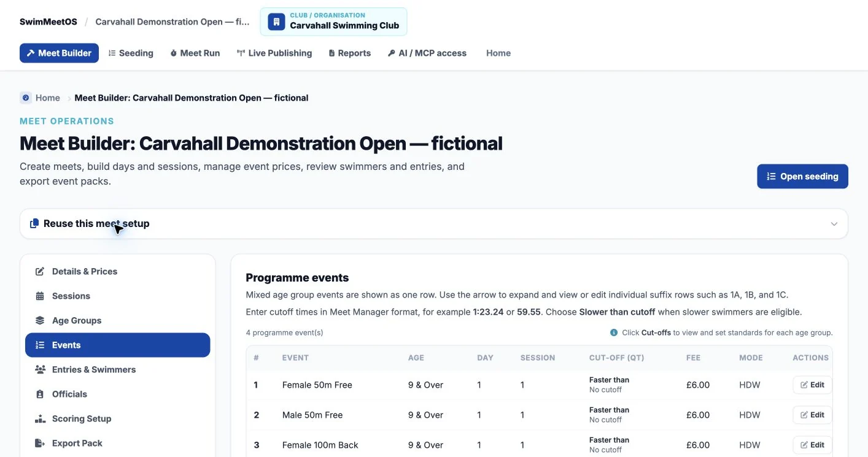The image size is (868, 457).
Task: Select Age Groups in the sidebar
Action: click(x=117, y=320)
